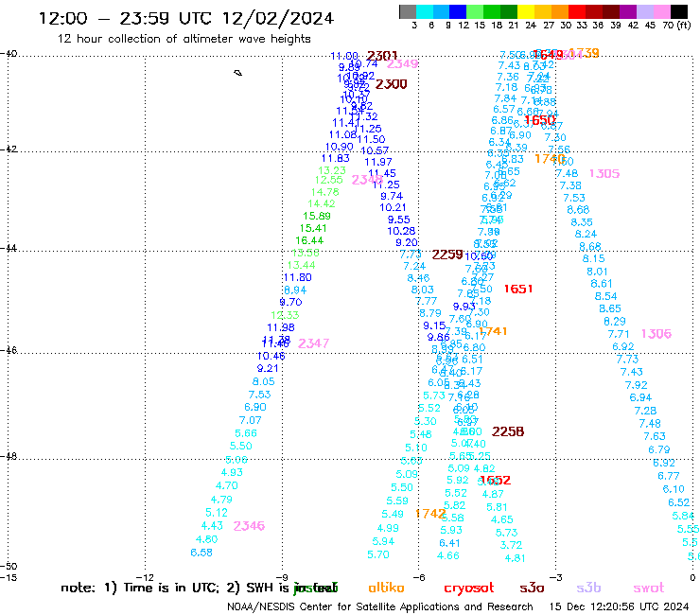
Task: Click the orange altika pass label '1741'
Action: [x=493, y=331]
